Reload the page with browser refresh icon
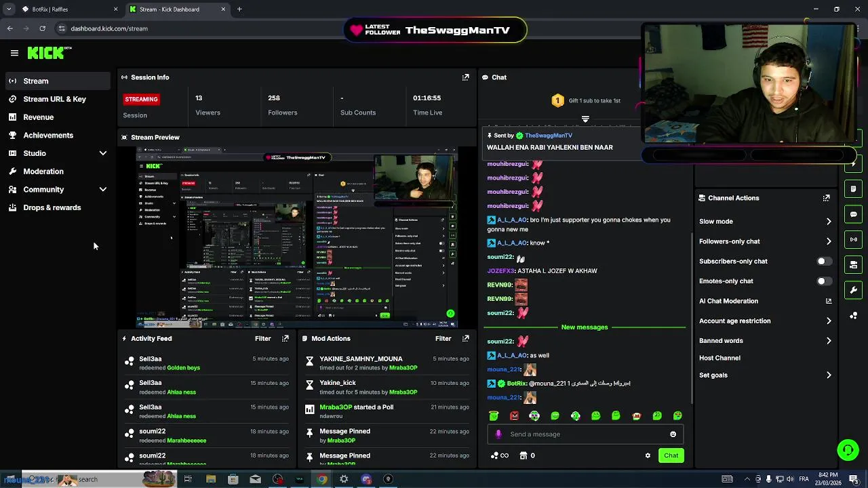This screenshot has height=488, width=868. pyautogui.click(x=42, y=28)
